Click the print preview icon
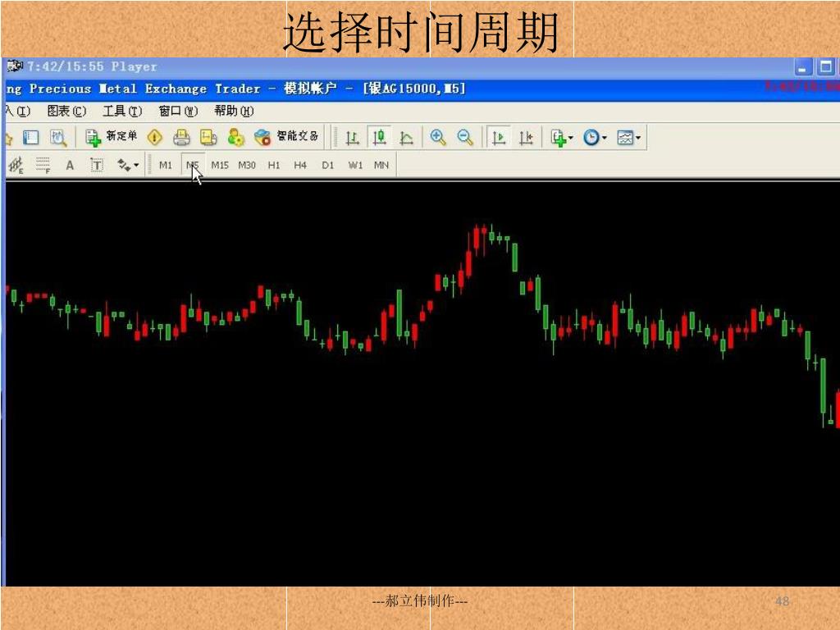 [x=208, y=138]
